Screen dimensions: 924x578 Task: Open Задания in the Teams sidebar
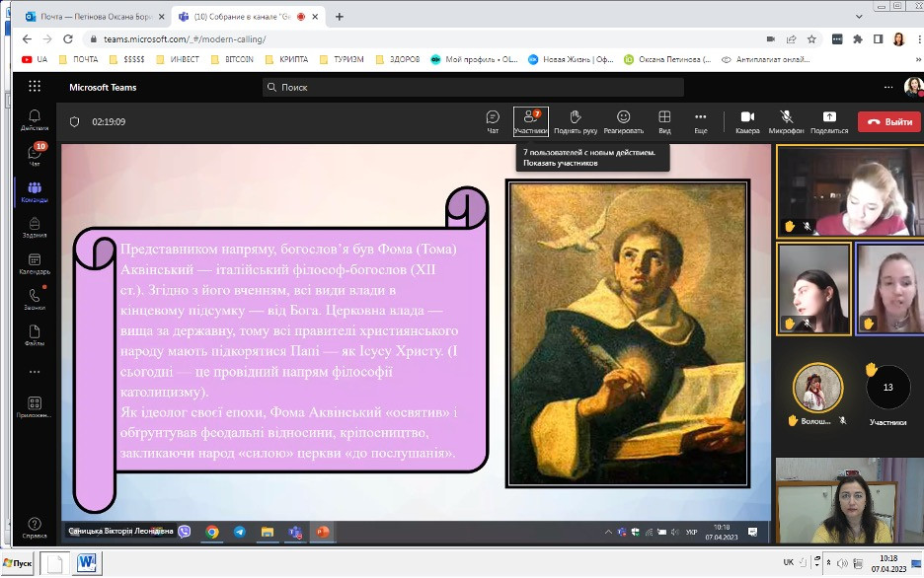point(35,228)
